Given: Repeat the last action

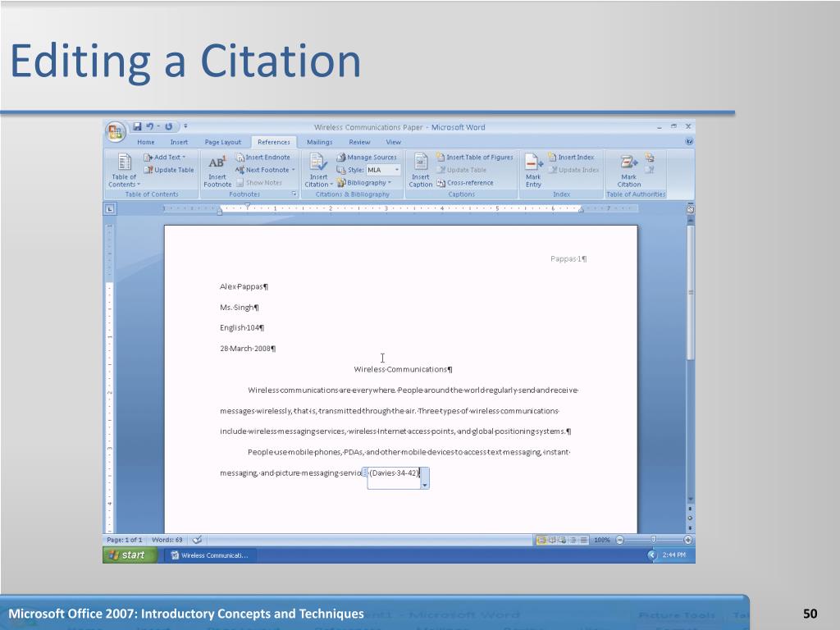Looking at the screenshot, I should pos(168,126).
